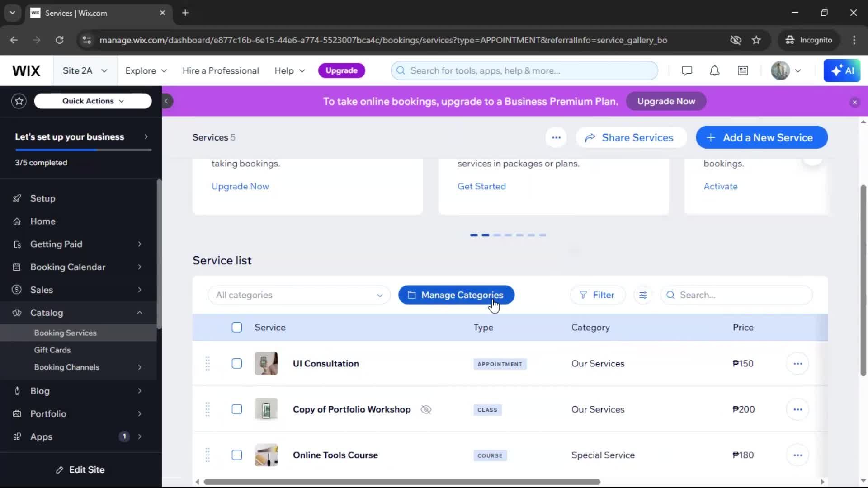Open the notifications bell
Screen dimensions: 868x488
point(714,71)
